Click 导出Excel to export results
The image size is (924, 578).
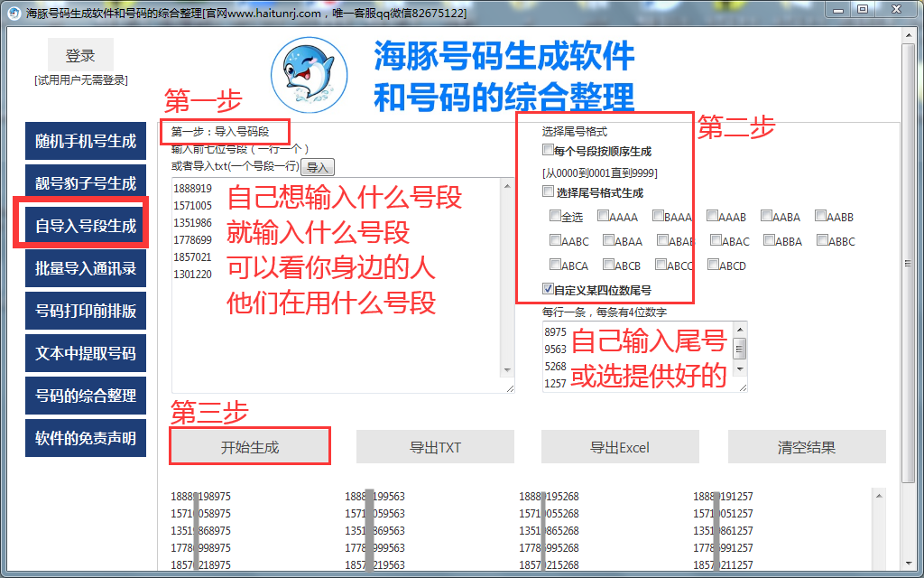[620, 447]
